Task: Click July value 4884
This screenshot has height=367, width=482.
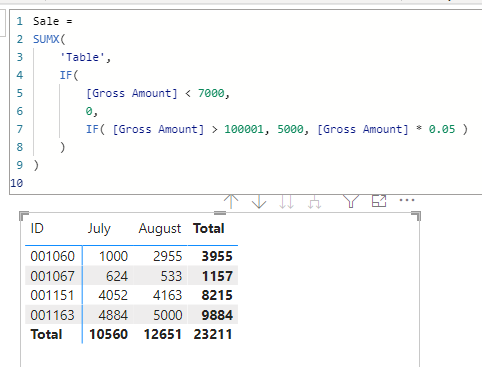Action: pos(113,315)
